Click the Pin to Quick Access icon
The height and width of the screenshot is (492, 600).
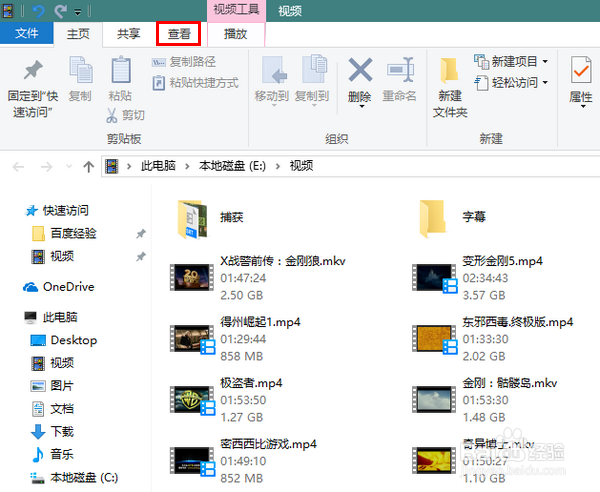coord(33,70)
